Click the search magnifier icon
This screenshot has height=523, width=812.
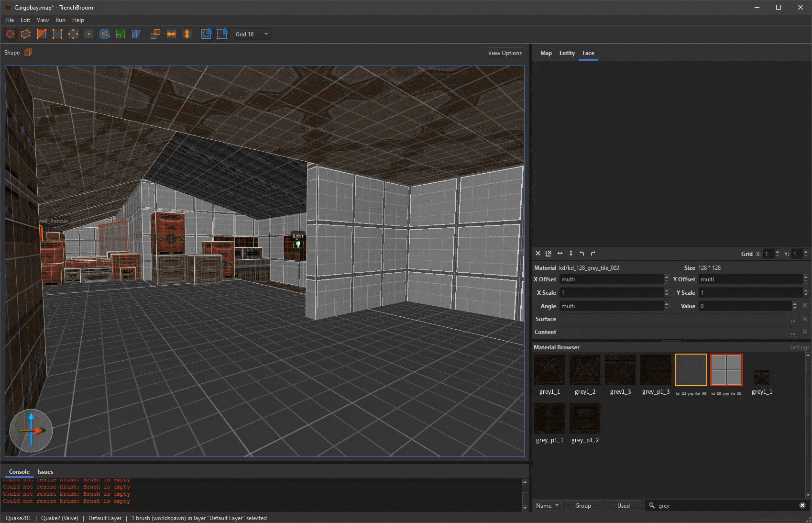tap(651, 505)
